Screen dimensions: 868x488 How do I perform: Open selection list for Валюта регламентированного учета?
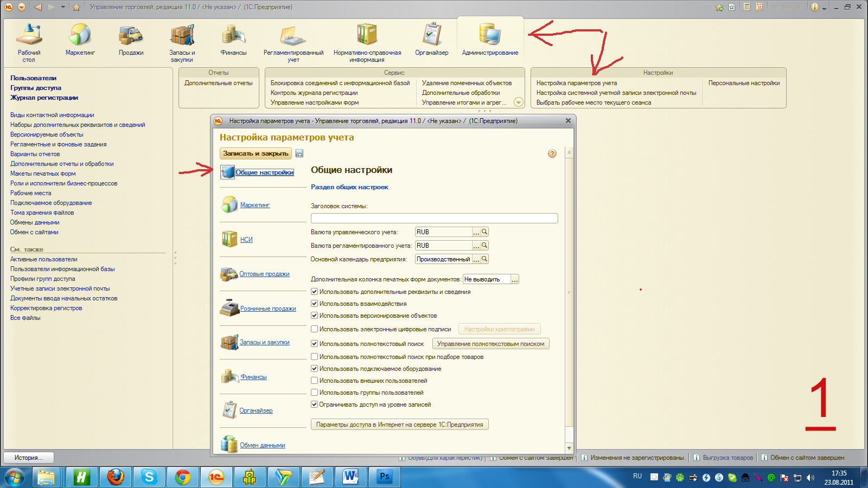[x=476, y=246]
